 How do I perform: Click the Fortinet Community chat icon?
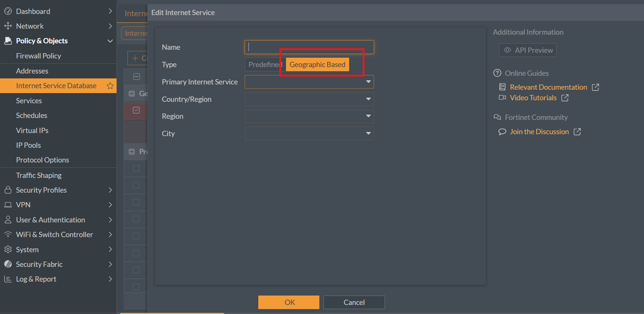tap(497, 117)
